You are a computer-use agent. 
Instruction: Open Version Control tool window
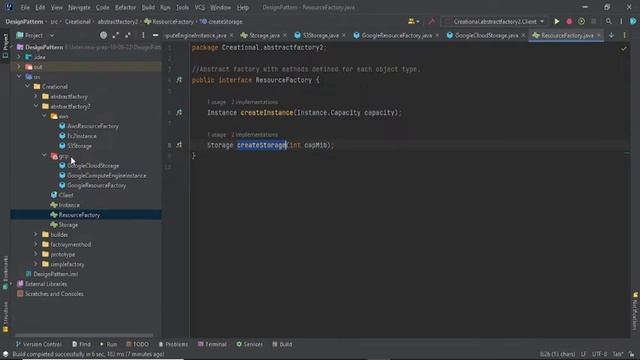(38, 344)
